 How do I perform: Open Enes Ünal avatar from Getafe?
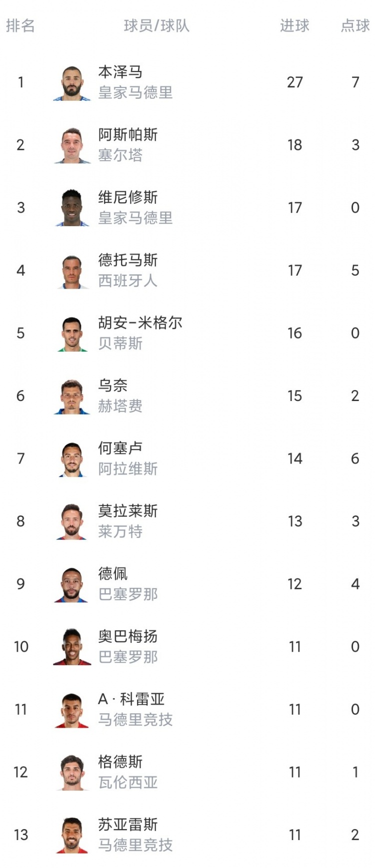[72, 396]
